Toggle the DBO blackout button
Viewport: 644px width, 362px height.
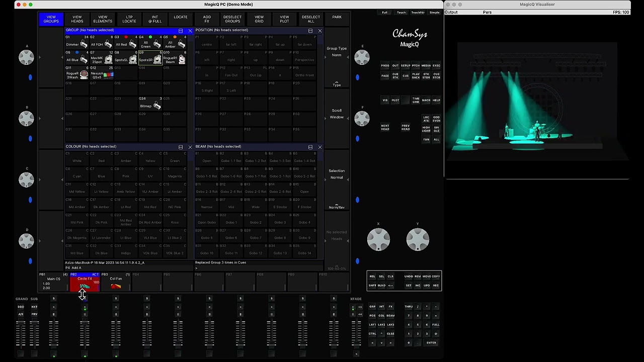pyautogui.click(x=21, y=307)
